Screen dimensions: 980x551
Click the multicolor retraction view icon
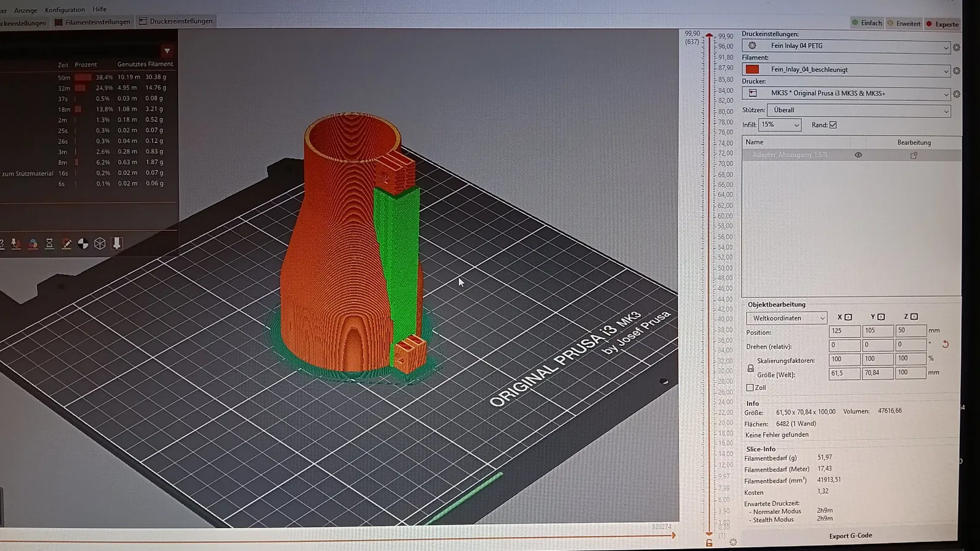coord(32,244)
